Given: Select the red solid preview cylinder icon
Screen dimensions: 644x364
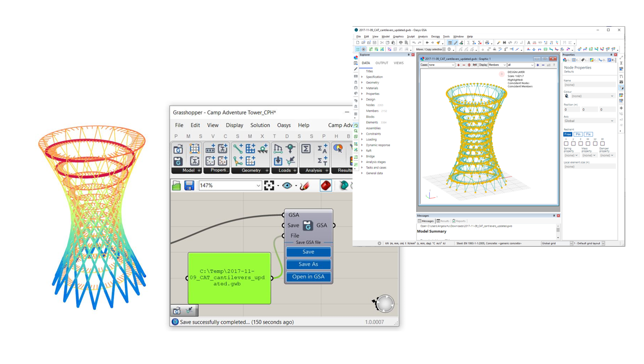Looking at the screenshot, I should (326, 184).
